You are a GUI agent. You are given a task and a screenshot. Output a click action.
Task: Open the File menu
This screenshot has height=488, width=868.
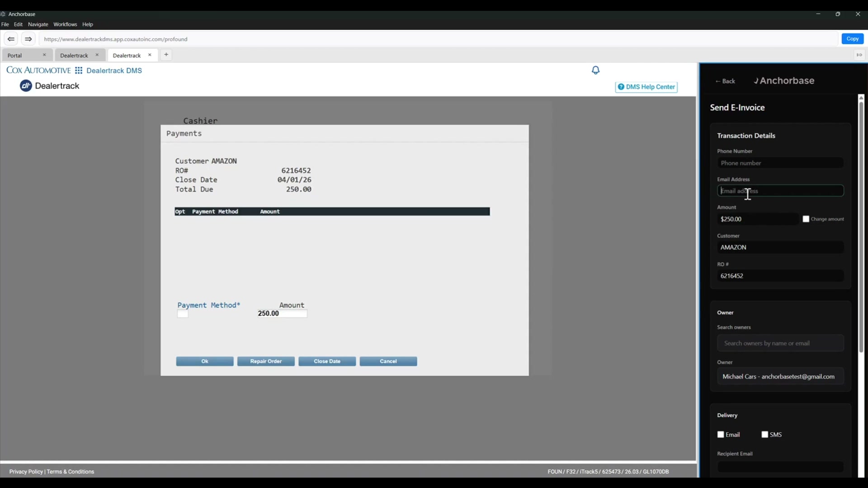tap(5, 24)
